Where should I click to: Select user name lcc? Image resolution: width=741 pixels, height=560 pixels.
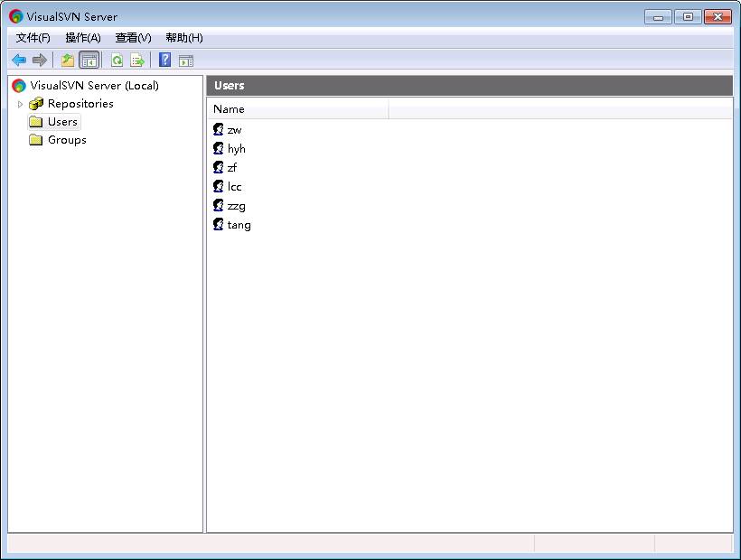tap(234, 186)
